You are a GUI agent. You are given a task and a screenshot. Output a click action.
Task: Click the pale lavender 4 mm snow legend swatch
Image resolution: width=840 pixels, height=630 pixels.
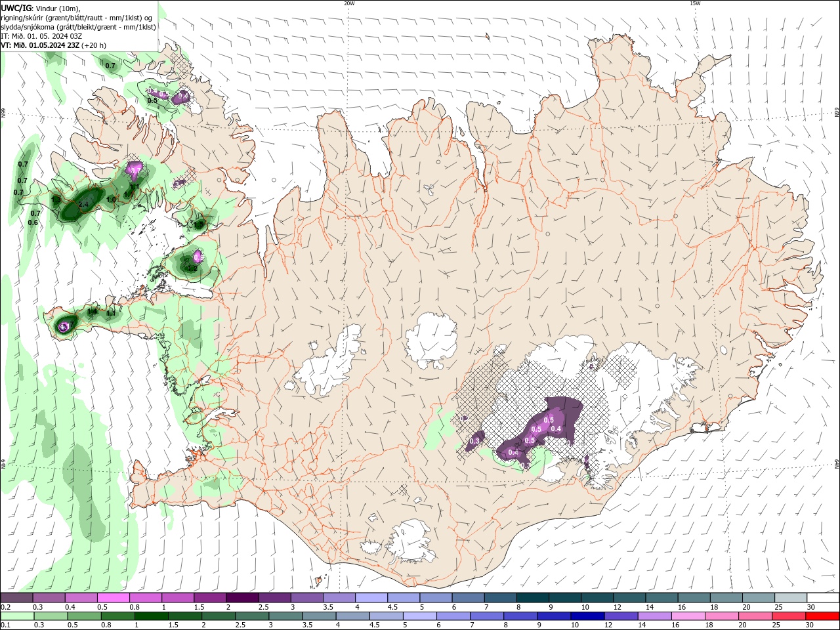pos(371,598)
